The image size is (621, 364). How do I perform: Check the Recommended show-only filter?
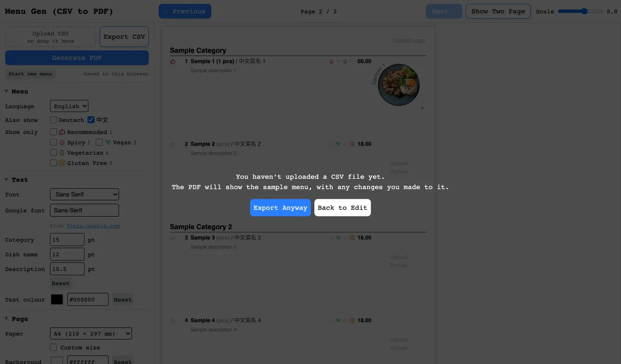coord(54,132)
